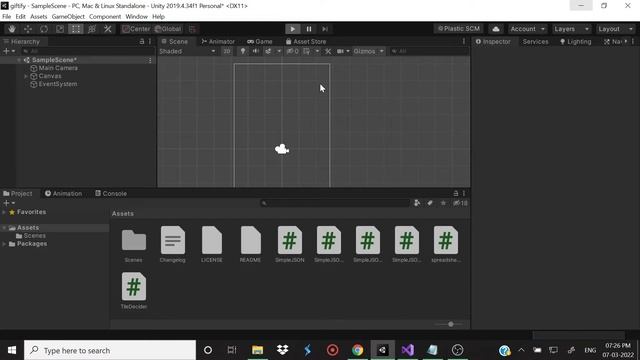Open the Edit menu
Image resolution: width=640 pixels, height=360 pixels.
coord(20,17)
